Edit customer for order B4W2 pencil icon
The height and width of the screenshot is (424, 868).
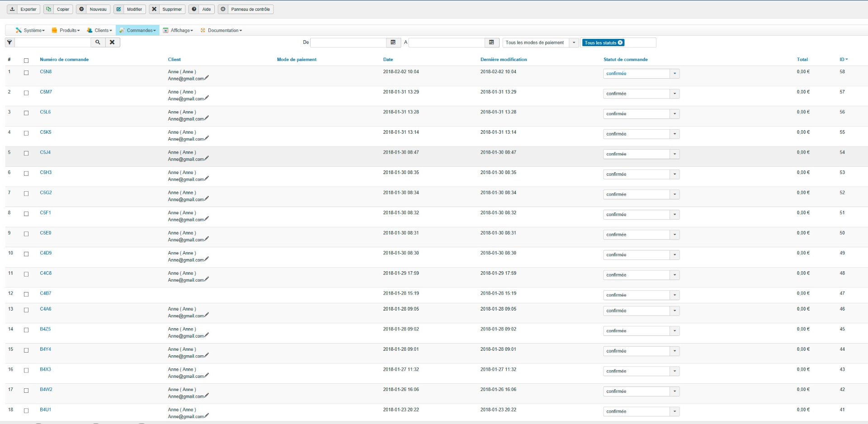click(207, 396)
